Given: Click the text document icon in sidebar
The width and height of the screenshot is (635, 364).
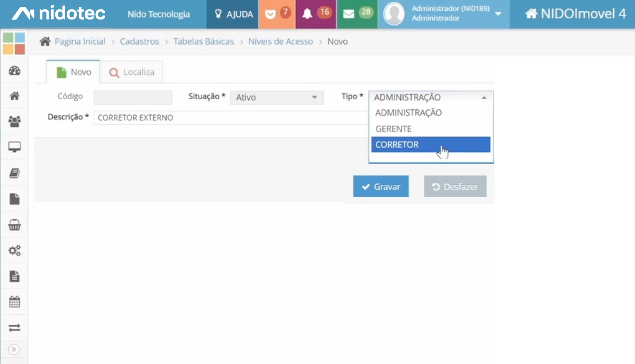Looking at the screenshot, I should (x=15, y=276).
